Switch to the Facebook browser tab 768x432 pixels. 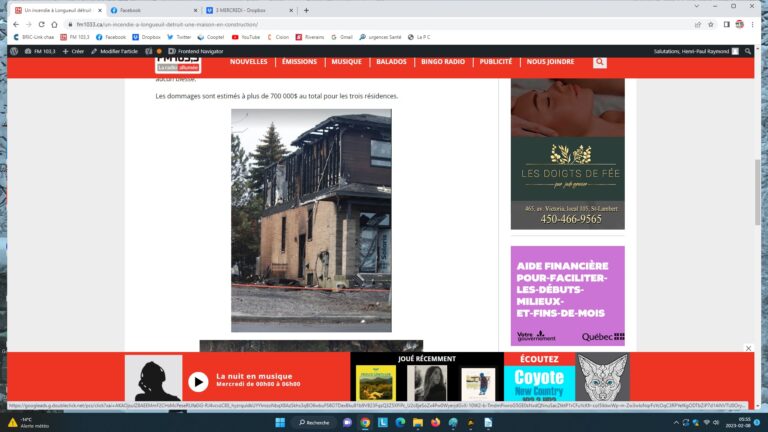150,9
